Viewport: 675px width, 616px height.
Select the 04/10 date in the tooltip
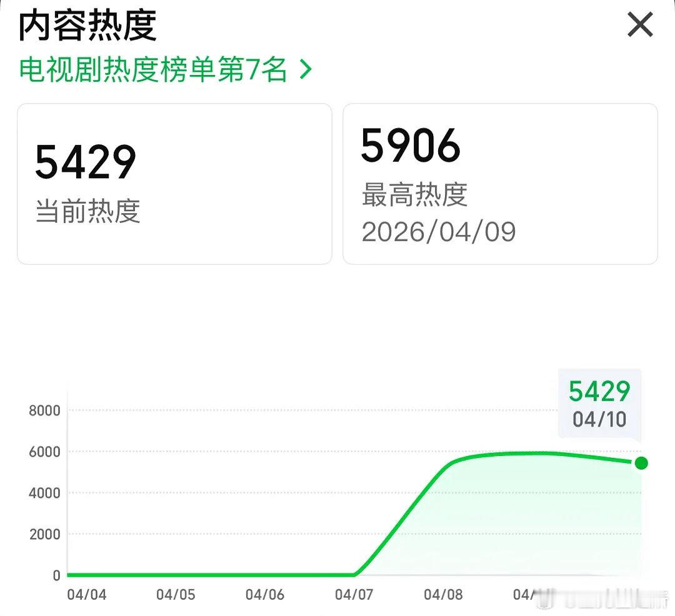pyautogui.click(x=598, y=419)
